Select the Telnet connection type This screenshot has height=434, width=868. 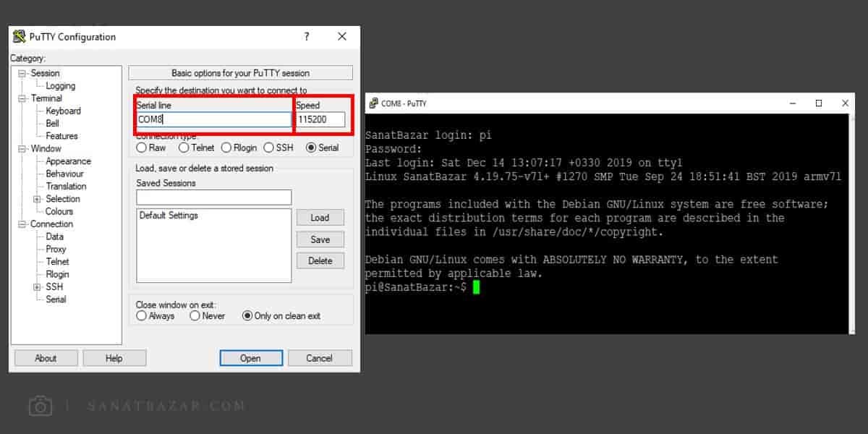[x=196, y=148]
